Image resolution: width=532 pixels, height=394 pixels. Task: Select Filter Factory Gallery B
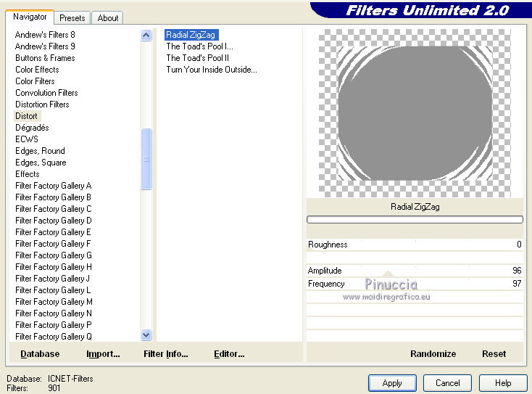tap(53, 197)
